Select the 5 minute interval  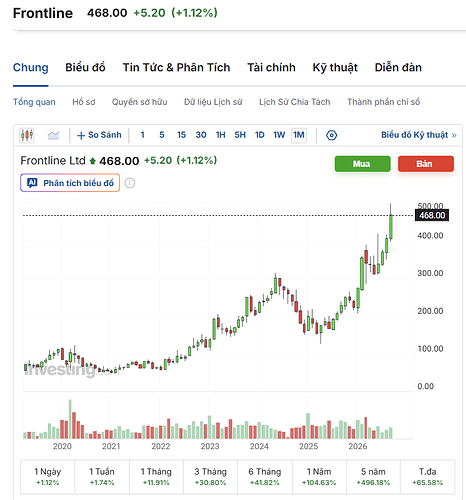(x=162, y=135)
